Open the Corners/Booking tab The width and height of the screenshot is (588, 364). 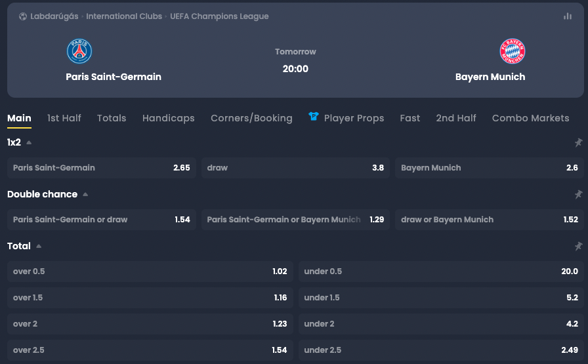tap(251, 118)
